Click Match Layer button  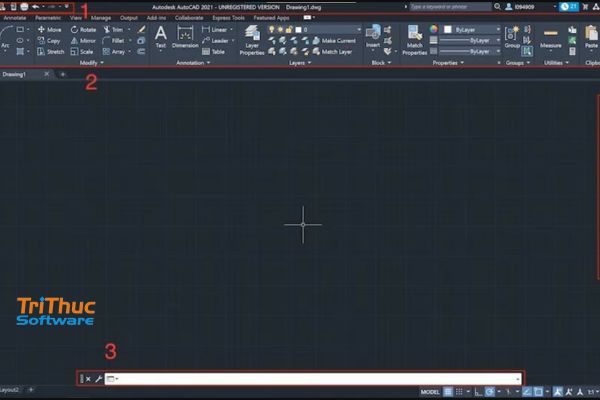pyautogui.click(x=332, y=52)
